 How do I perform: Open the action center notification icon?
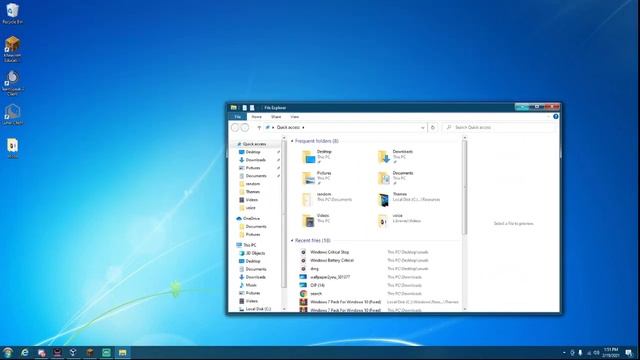[629, 353]
